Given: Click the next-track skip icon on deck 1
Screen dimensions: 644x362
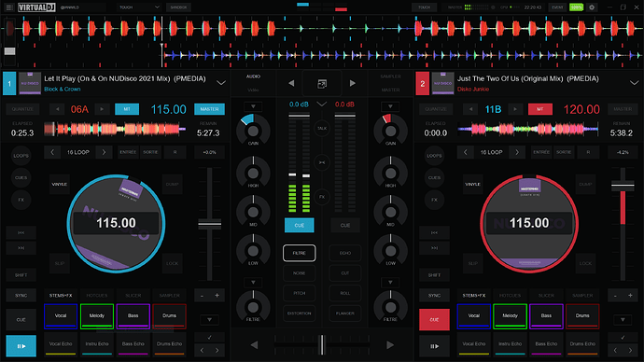Looking at the screenshot, I should click(x=21, y=248).
